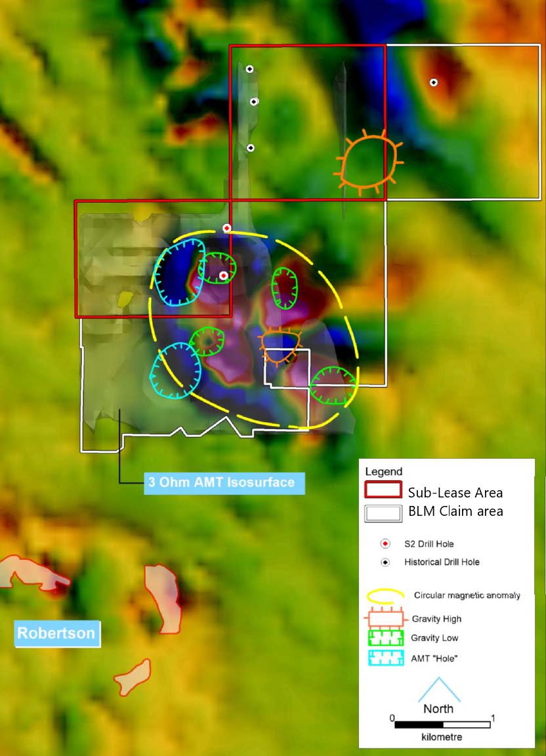Click the "BLM Claim area" legend text
Viewport: 546px width, 756px height.
tap(456, 511)
